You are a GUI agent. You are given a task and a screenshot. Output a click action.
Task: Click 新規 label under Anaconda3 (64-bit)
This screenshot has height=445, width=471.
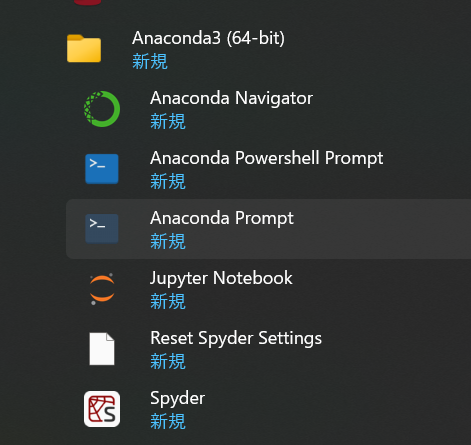tap(150, 62)
